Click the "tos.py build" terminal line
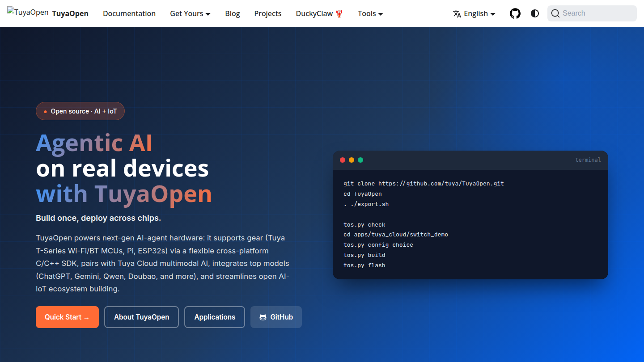Viewport: 644px width, 362px height. pyautogui.click(x=364, y=255)
